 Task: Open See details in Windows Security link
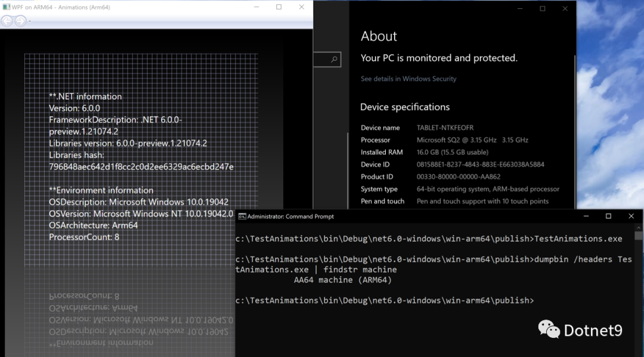click(408, 79)
